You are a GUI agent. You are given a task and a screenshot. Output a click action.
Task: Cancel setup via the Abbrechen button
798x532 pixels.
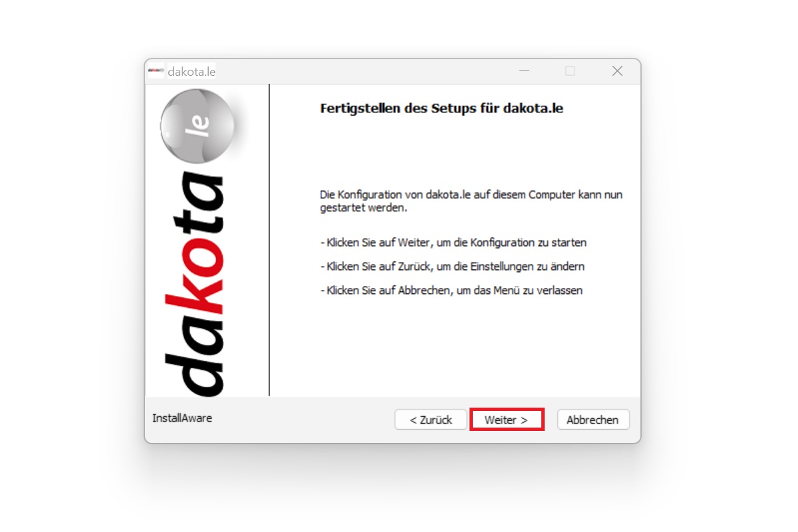pyautogui.click(x=593, y=420)
